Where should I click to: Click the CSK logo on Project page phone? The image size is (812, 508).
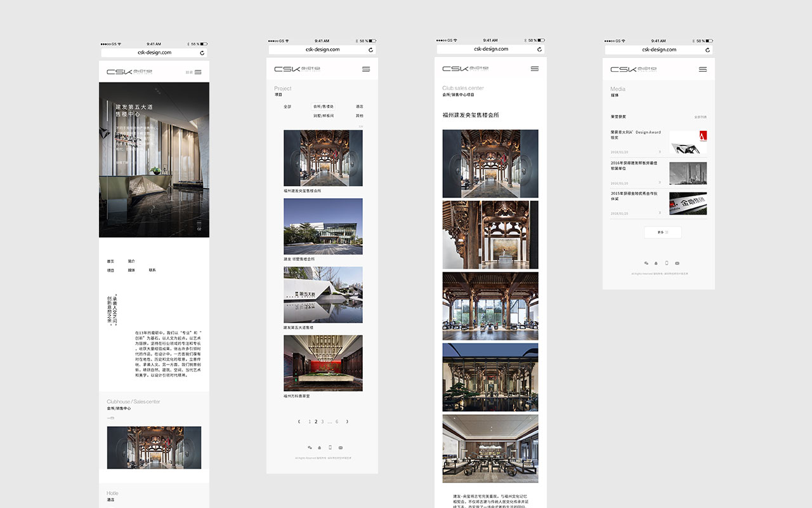point(297,69)
